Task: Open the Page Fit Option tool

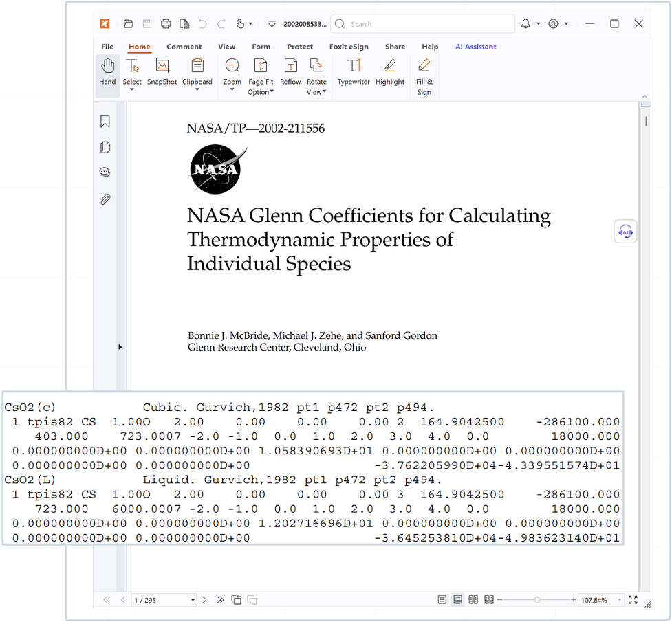Action: (261, 77)
